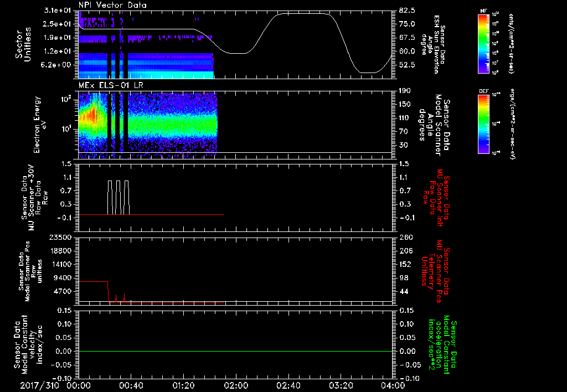567x392 pixels.
Task: Click the NF rainbow color bar
Action: tap(483, 43)
